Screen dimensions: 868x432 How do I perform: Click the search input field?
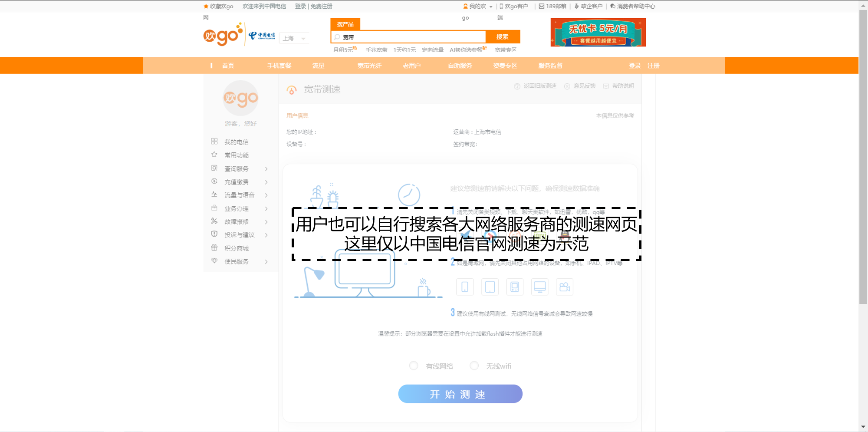[x=412, y=37]
